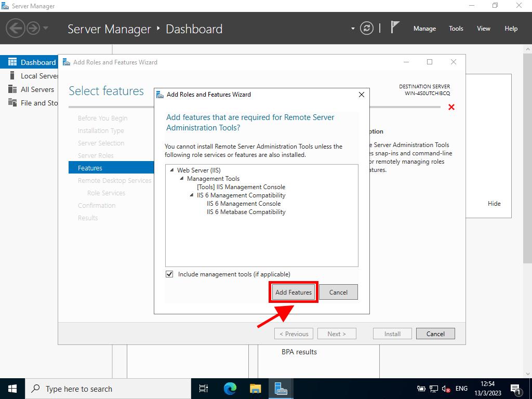Image resolution: width=532 pixels, height=399 pixels.
Task: Click Server Manager back navigation arrow
Action: [x=15, y=28]
